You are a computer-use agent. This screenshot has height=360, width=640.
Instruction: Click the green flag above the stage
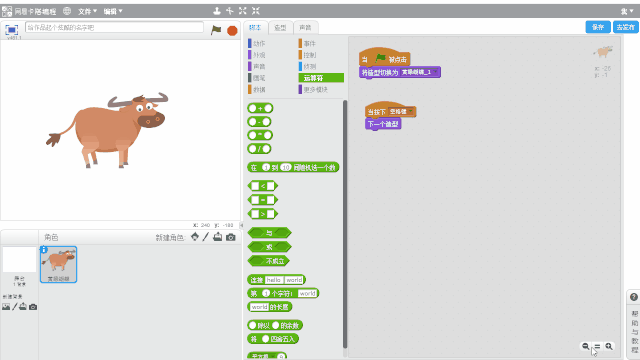click(x=216, y=30)
